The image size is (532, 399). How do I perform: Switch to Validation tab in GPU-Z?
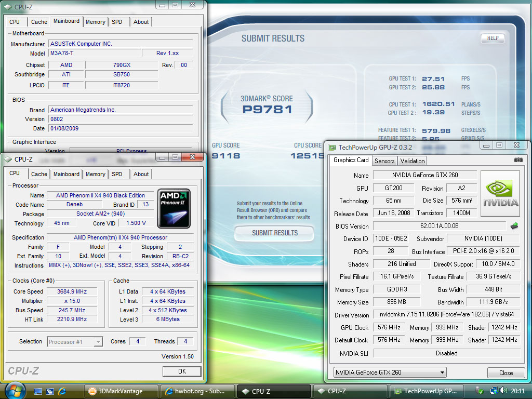pyautogui.click(x=412, y=161)
